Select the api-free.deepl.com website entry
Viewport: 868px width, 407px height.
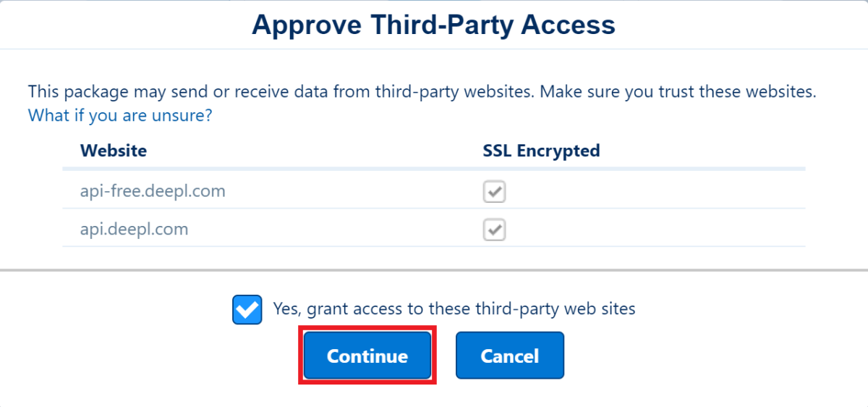[x=153, y=191]
